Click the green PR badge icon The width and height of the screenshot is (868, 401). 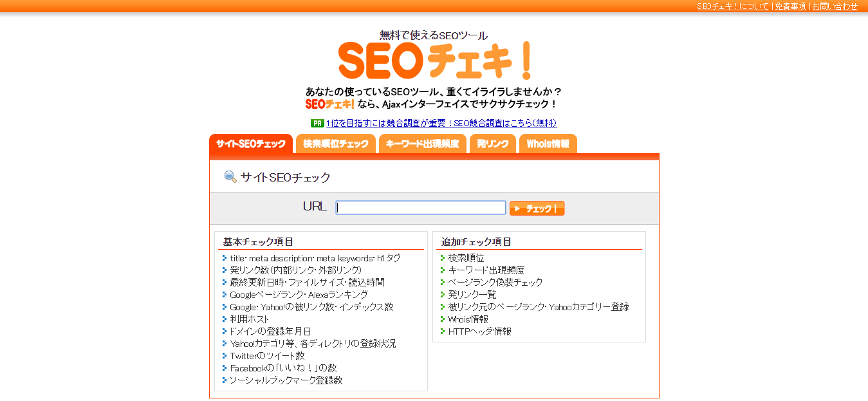coord(317,124)
